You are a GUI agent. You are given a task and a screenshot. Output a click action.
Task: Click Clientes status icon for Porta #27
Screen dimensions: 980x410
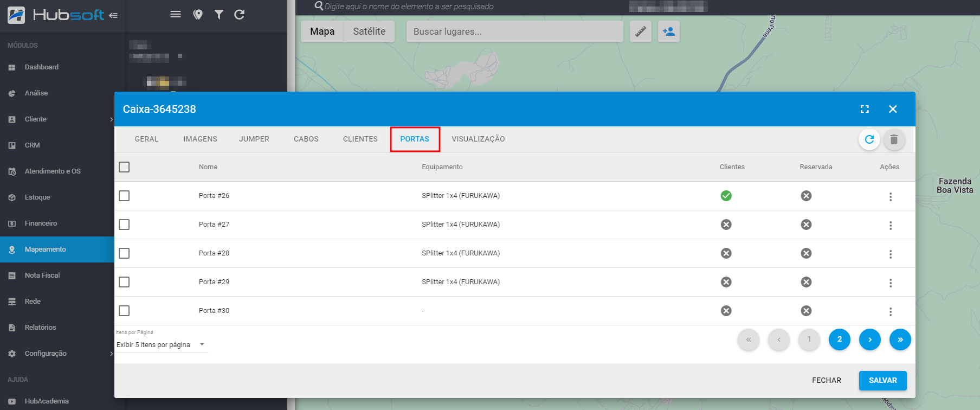[x=726, y=225]
